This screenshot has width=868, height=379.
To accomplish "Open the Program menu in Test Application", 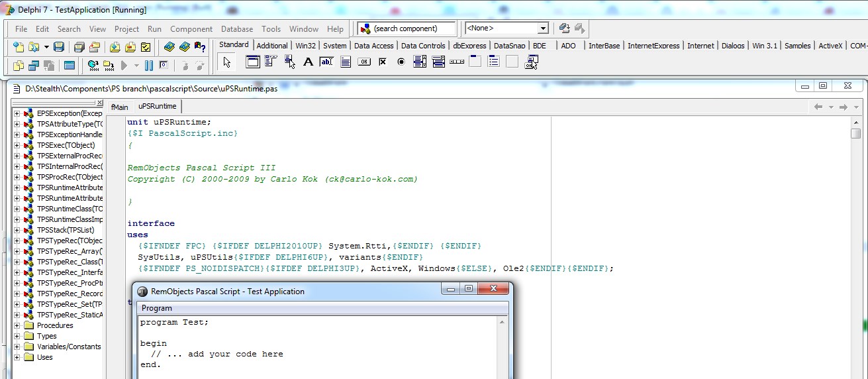I will 157,308.
